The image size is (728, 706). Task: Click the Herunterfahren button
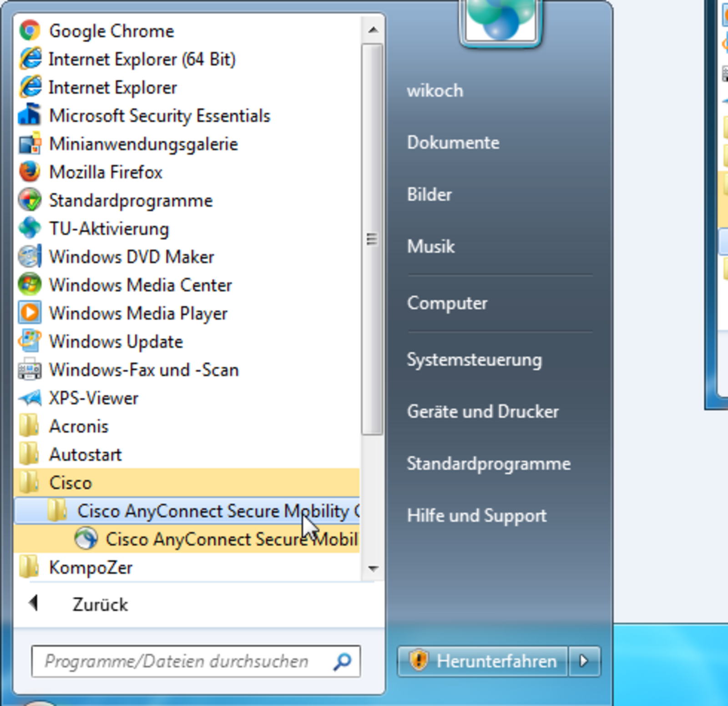(483, 661)
